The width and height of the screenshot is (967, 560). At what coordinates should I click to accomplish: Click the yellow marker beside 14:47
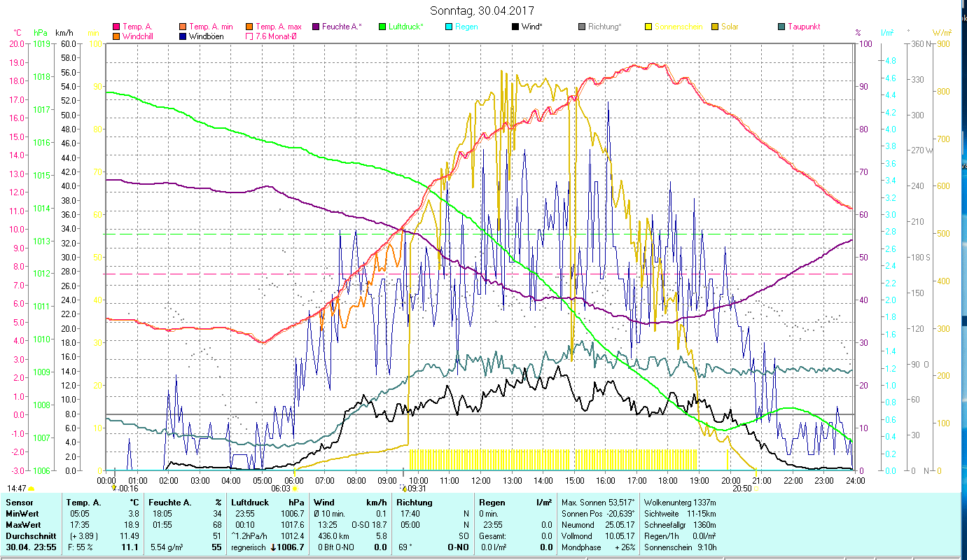pos(32,489)
